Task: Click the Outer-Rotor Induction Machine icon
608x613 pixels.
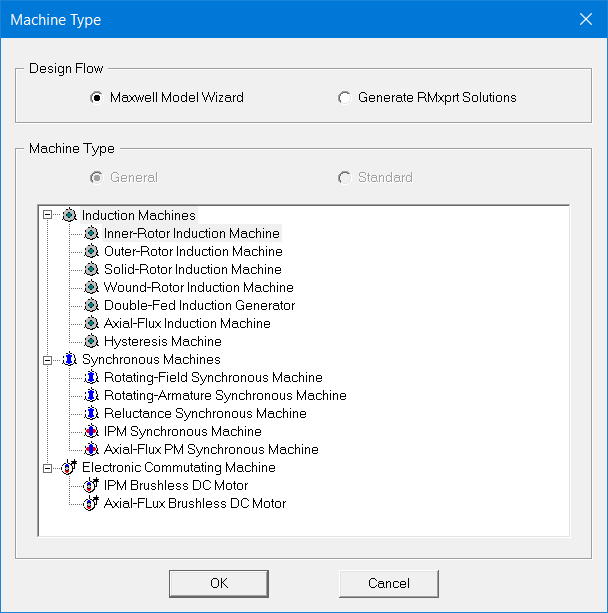Action: pos(91,251)
